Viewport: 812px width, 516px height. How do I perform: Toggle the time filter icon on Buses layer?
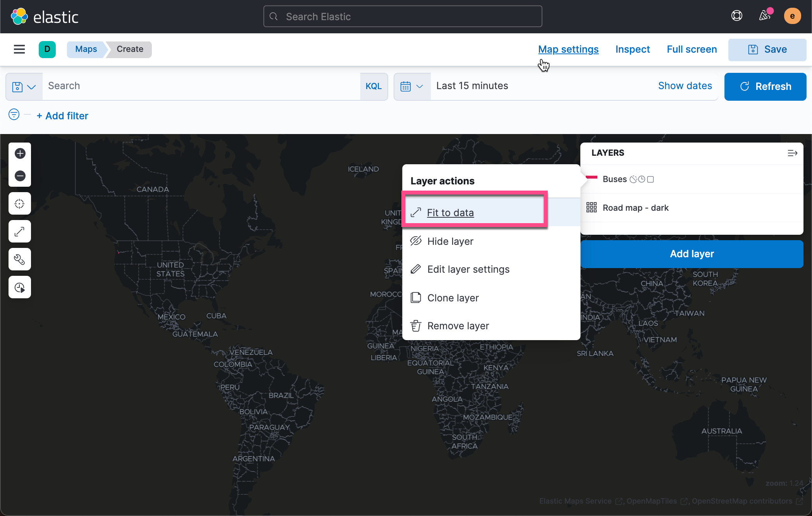[642, 179]
